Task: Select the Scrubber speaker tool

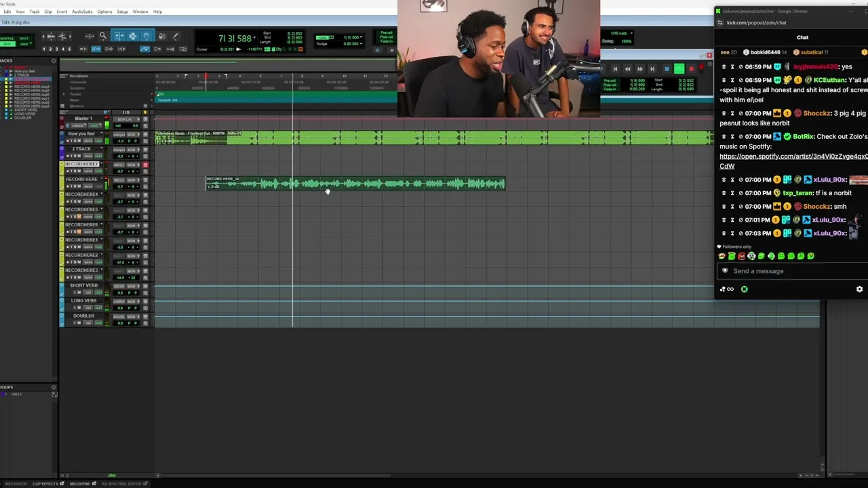Action: tap(163, 36)
